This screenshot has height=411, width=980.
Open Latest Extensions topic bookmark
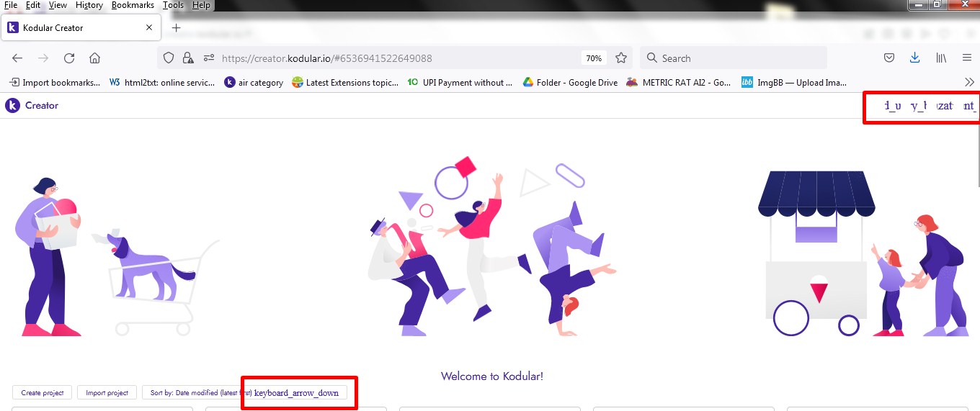pos(345,83)
